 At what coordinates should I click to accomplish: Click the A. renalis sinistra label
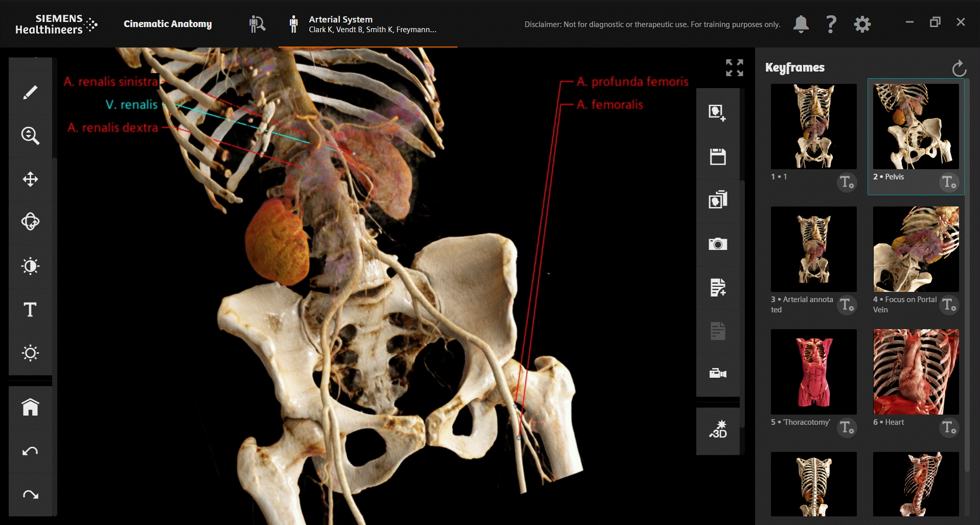point(111,82)
